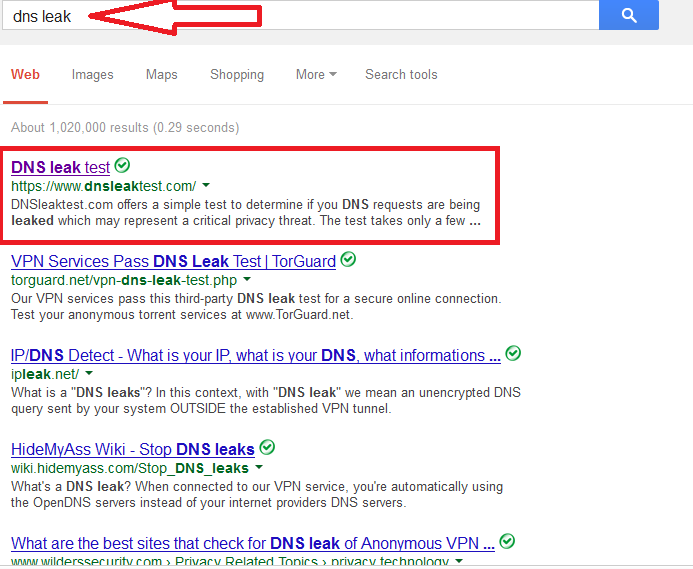
Task: Click the torguard.net/vpn-dns-leak-test.php URL text
Action: coord(124,280)
